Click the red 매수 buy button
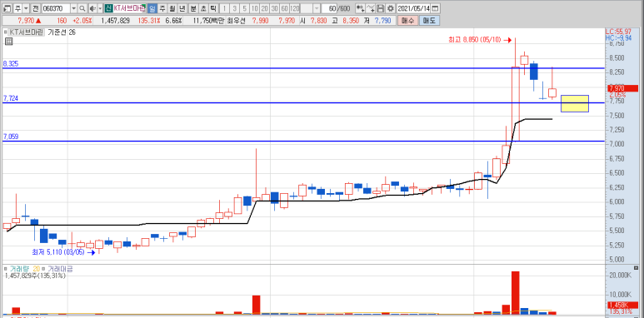The height and width of the screenshot is (318, 644). point(408,21)
